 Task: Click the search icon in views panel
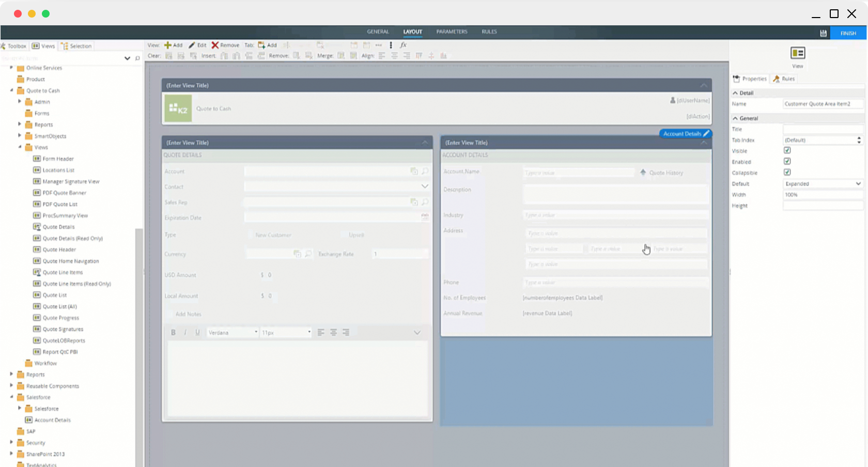pyautogui.click(x=137, y=58)
